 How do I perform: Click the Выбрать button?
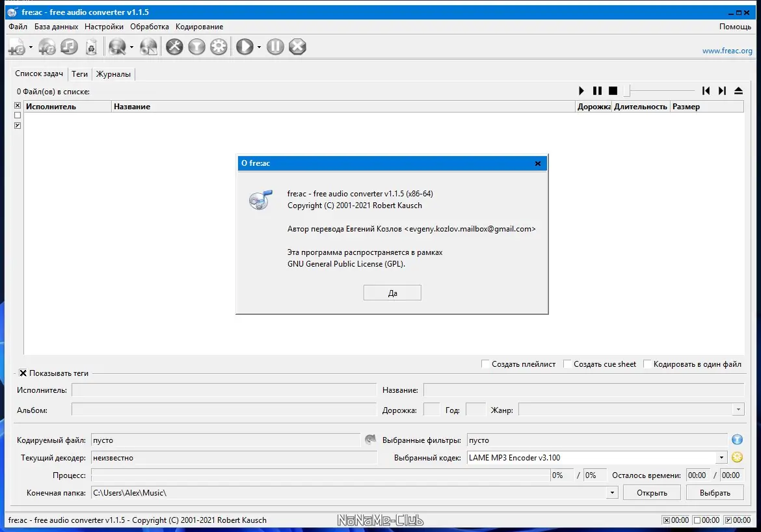click(715, 493)
